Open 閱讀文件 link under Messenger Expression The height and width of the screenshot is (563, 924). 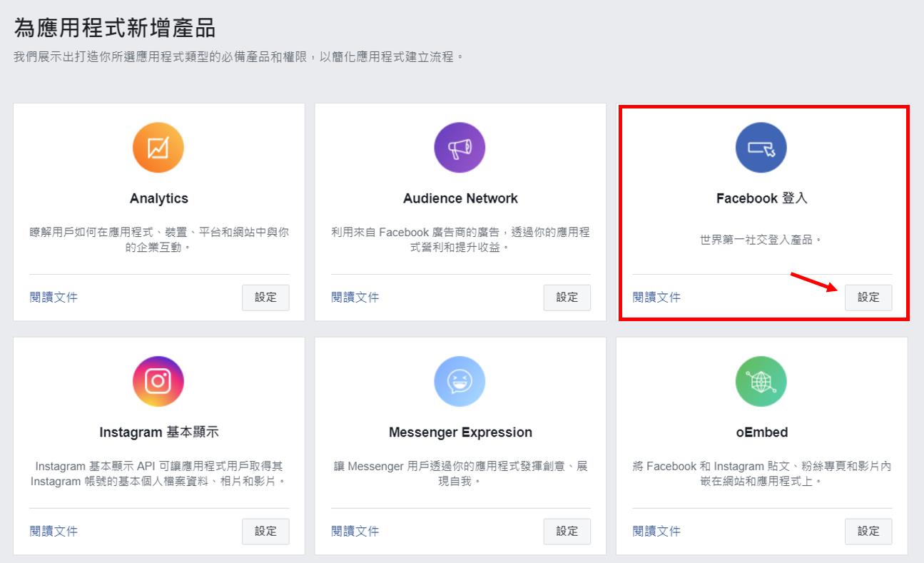pyautogui.click(x=355, y=531)
